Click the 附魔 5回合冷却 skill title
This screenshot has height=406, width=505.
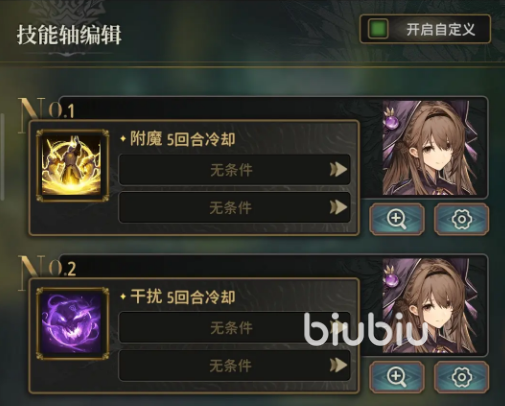click(182, 139)
